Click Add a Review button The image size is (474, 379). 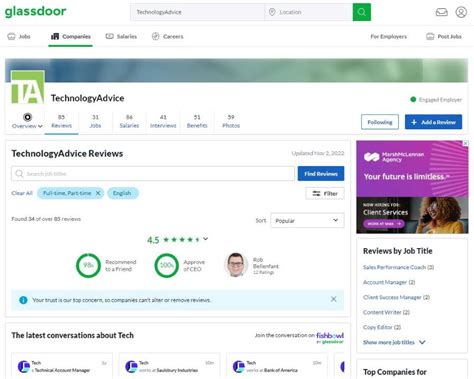[433, 122]
